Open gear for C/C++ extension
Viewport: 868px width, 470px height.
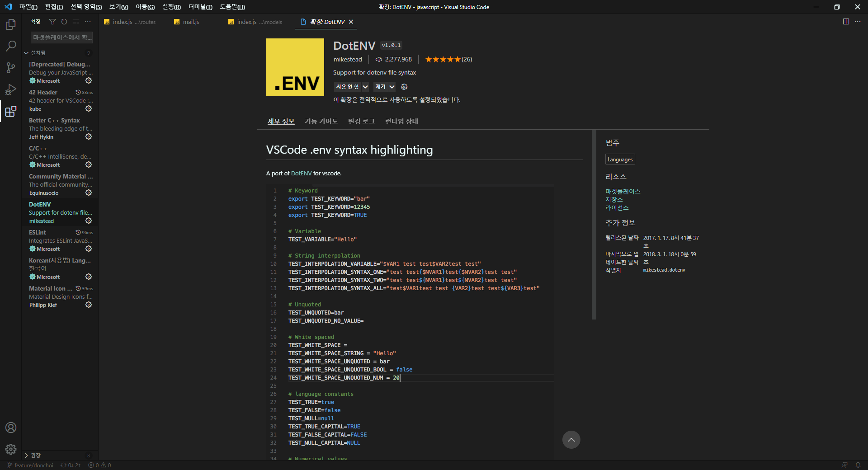tap(89, 164)
